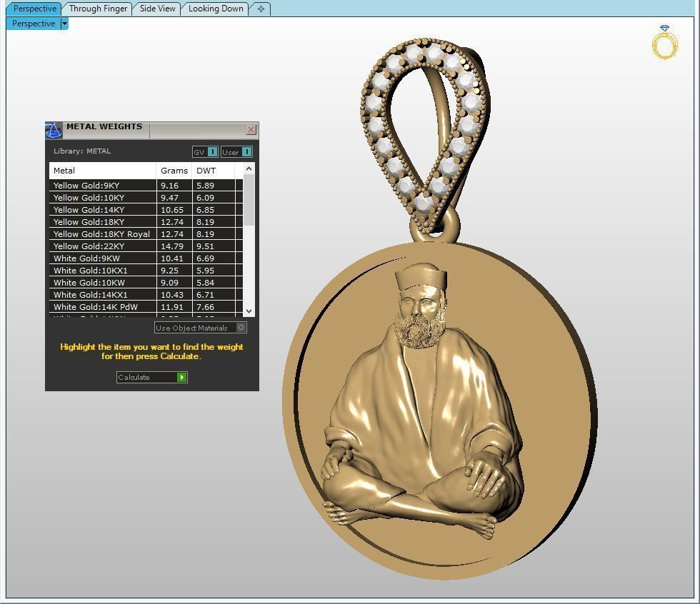Screen dimensions: 700x604
Task: Close the Metal Weights panel
Action: [x=251, y=129]
